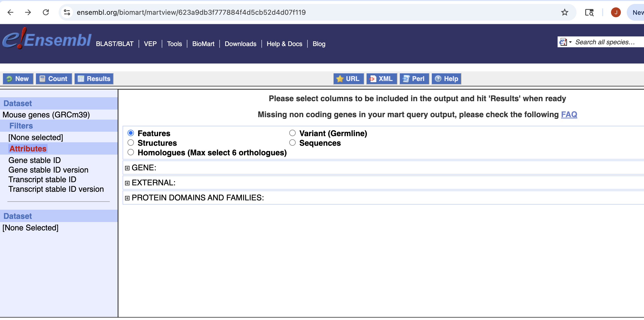Image resolution: width=644 pixels, height=320 pixels.
Task: Click the Count button
Action: pyautogui.click(x=54, y=79)
